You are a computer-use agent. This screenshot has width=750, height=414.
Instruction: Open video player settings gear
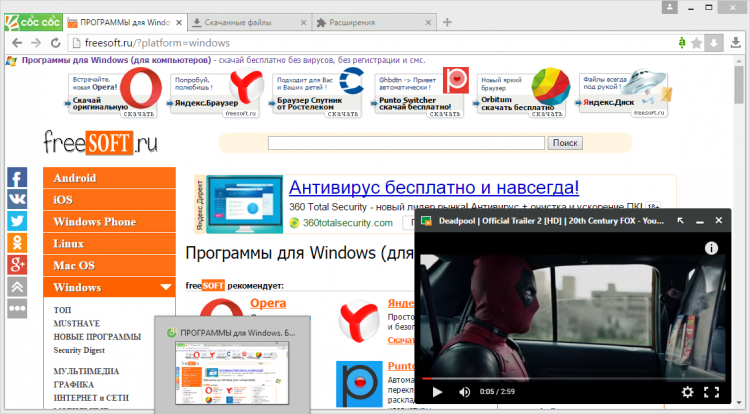pyautogui.click(x=687, y=392)
